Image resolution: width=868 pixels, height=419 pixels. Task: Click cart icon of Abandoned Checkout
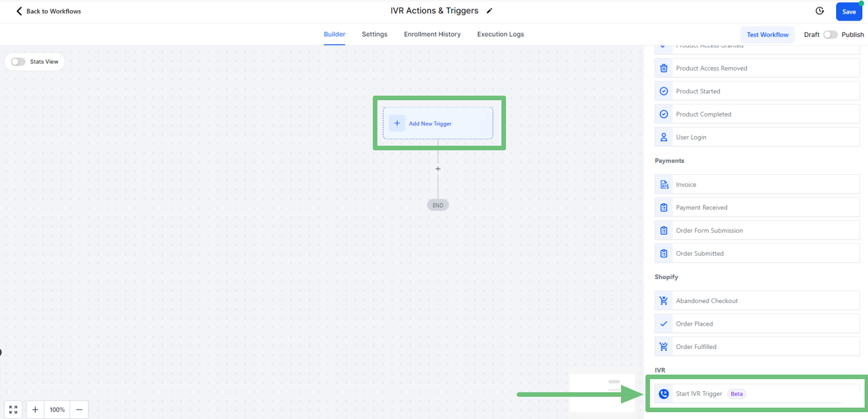pyautogui.click(x=664, y=301)
